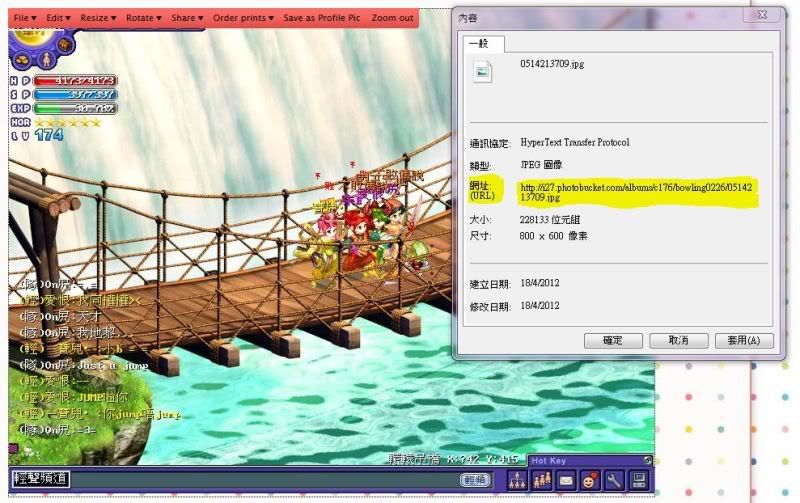Click the JPEG file icon in dialog
The height and width of the screenshot is (503, 800).
click(x=482, y=71)
